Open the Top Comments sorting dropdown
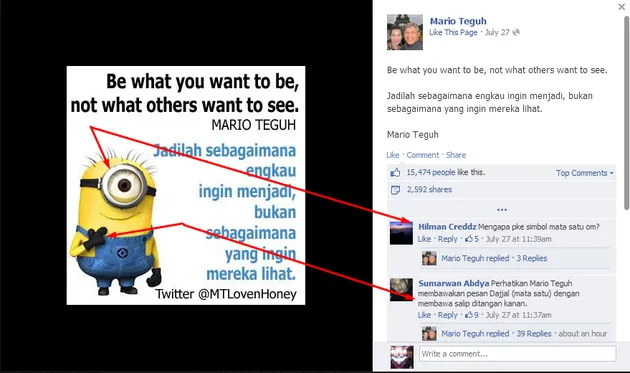 coord(585,173)
